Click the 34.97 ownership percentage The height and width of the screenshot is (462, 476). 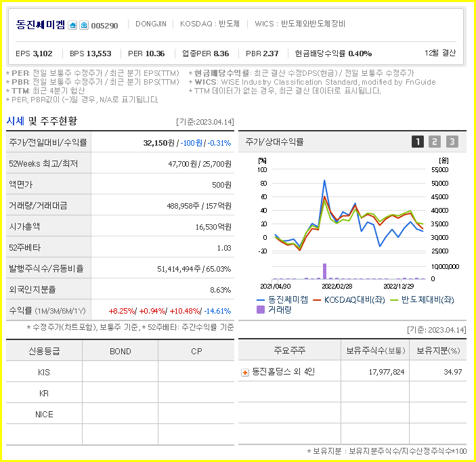452,372
